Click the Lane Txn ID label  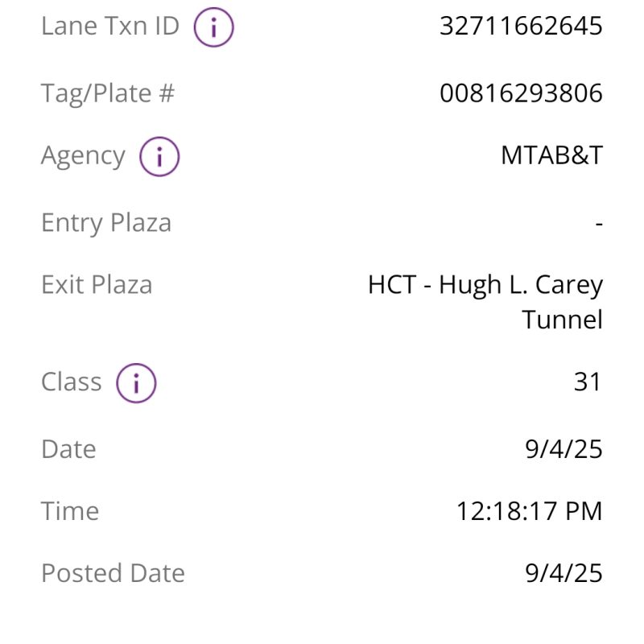[110, 27]
